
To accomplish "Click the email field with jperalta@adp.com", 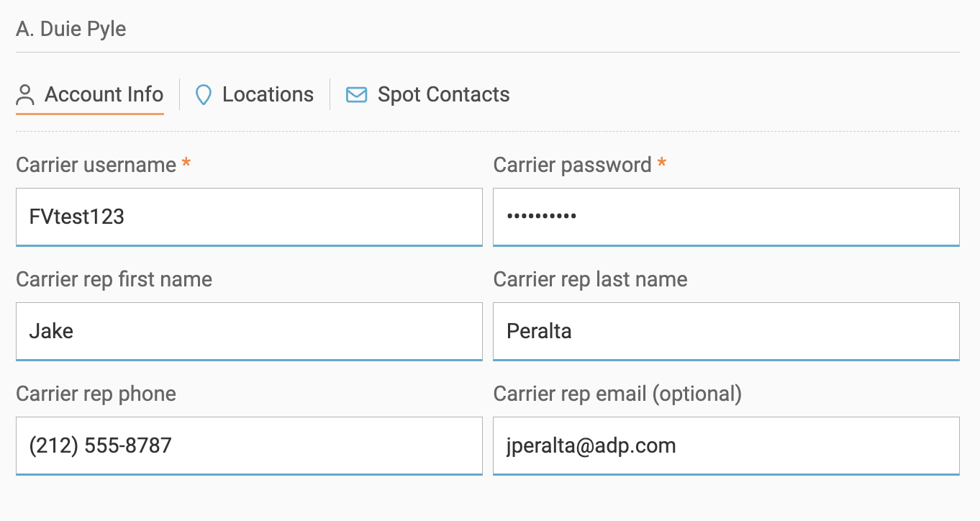I will (x=725, y=445).
